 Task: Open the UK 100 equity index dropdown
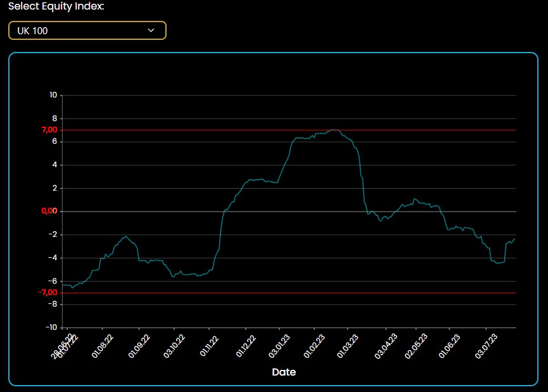87,30
